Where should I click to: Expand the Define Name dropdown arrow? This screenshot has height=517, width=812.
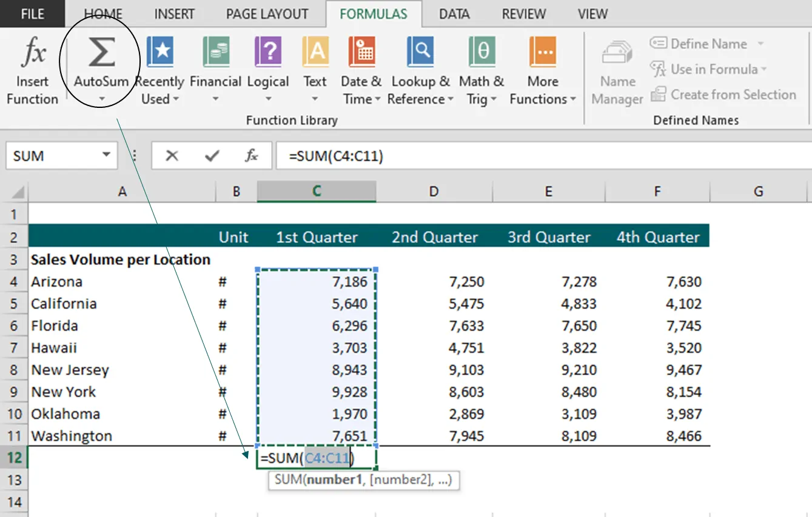tap(760, 44)
